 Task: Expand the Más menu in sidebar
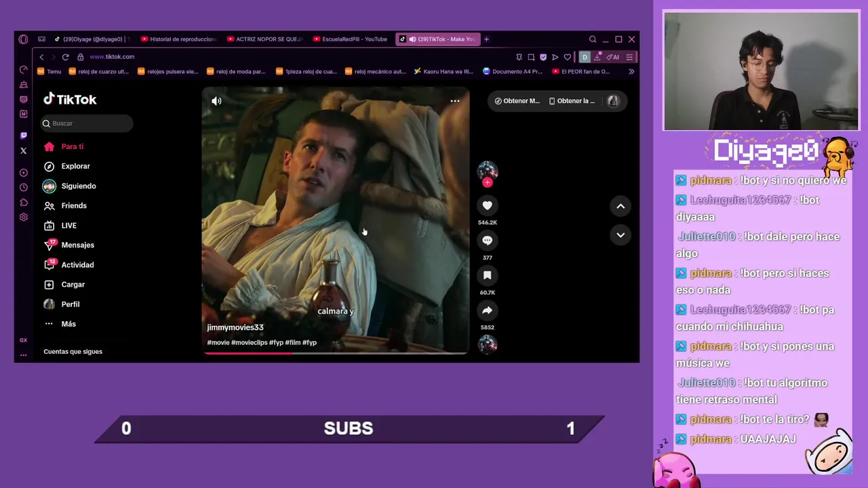[x=60, y=324]
